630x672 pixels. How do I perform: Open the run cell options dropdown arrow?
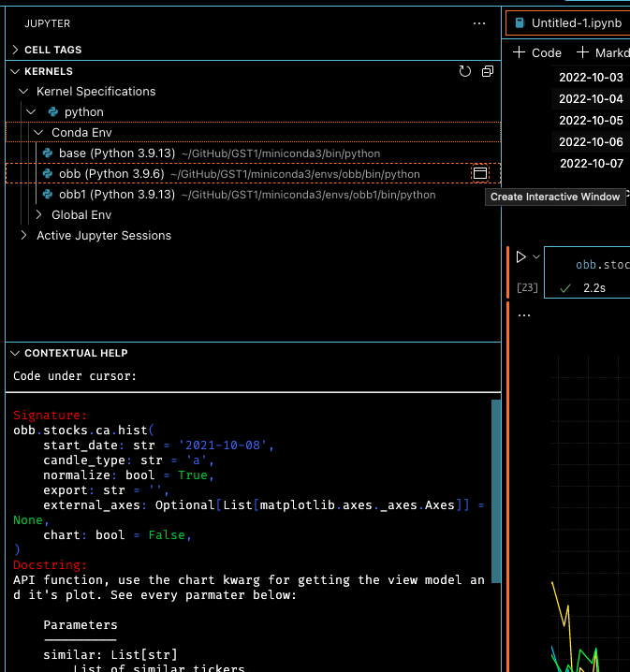coord(536,256)
